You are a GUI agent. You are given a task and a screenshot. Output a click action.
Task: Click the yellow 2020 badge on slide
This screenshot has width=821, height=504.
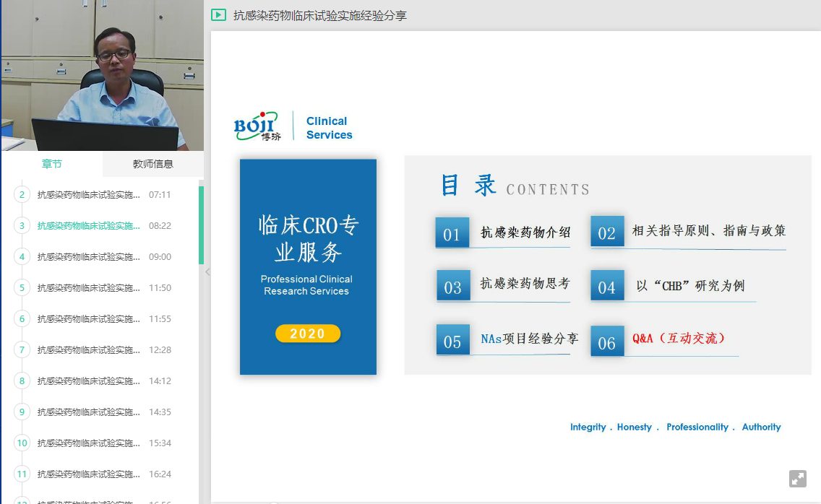coord(307,334)
